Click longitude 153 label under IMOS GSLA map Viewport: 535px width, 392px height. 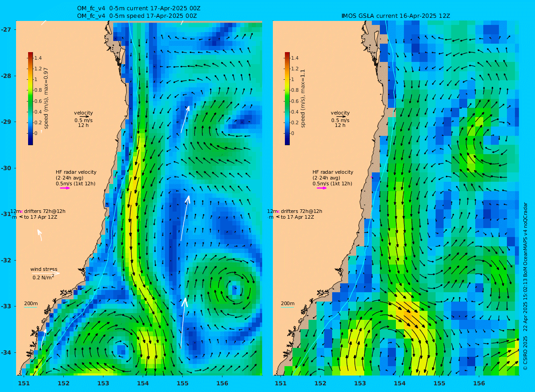360,383
